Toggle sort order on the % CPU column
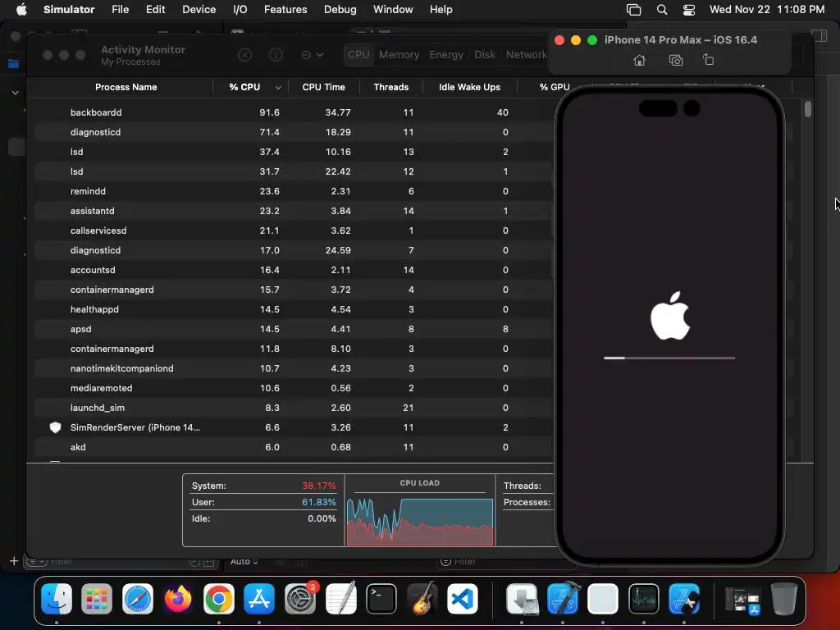 coord(244,87)
